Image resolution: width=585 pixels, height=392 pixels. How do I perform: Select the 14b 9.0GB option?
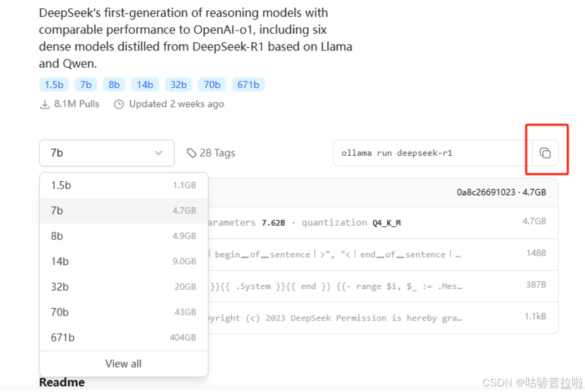[124, 262]
